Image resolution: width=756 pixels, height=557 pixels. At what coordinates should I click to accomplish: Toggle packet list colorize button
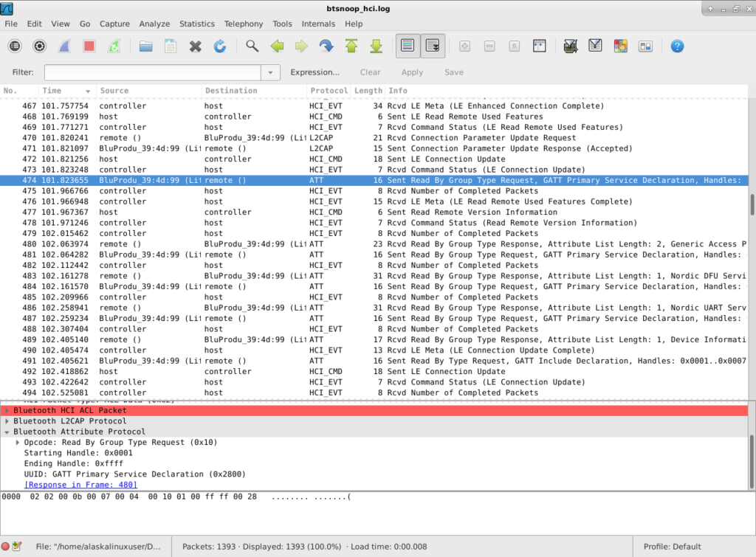(407, 46)
